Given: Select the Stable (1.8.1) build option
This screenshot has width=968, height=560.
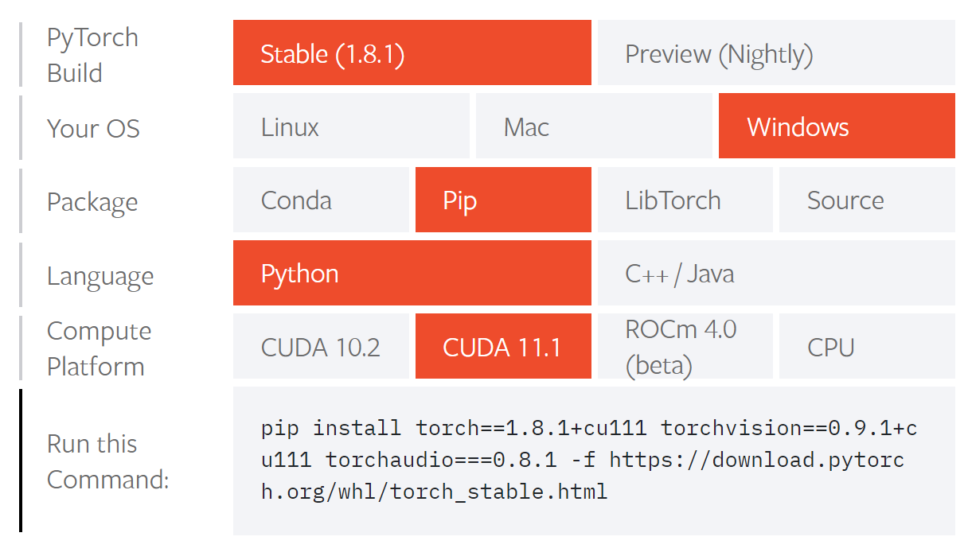Looking at the screenshot, I should tap(412, 52).
